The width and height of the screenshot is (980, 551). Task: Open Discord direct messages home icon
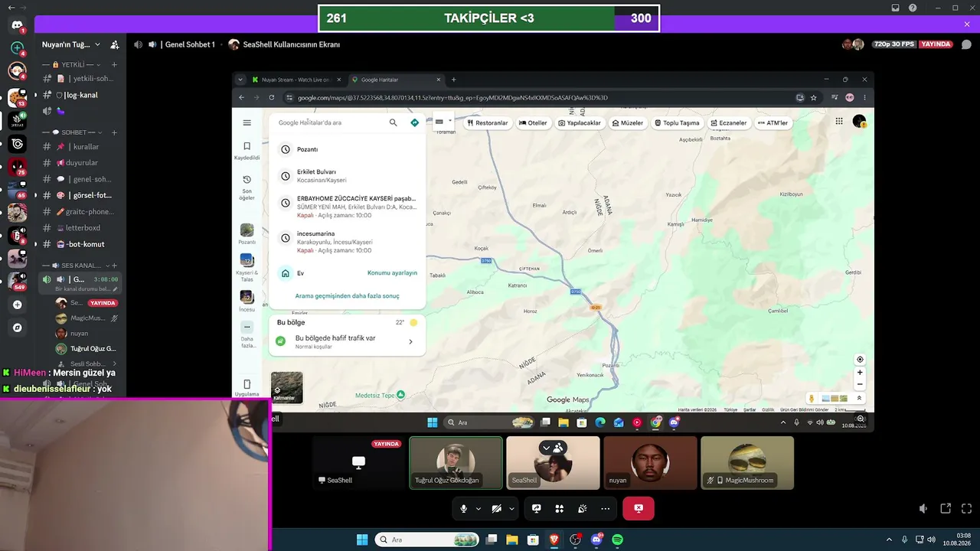point(17,25)
